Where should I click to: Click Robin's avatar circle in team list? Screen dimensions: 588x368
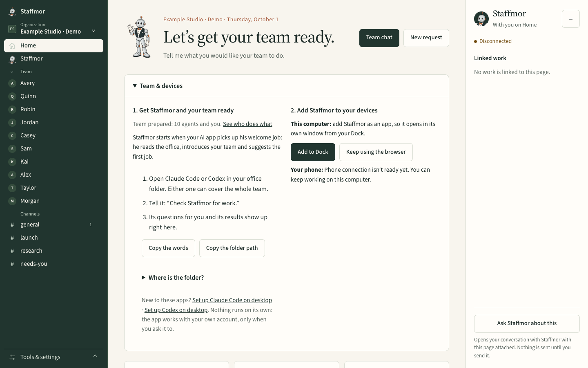[x=12, y=110]
